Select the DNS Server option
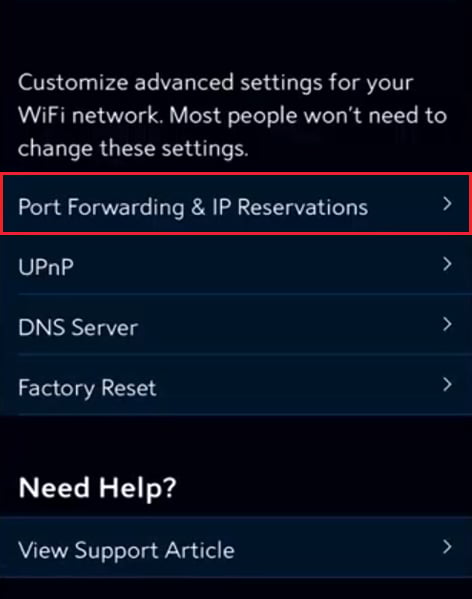472x599 pixels. pyautogui.click(x=236, y=325)
